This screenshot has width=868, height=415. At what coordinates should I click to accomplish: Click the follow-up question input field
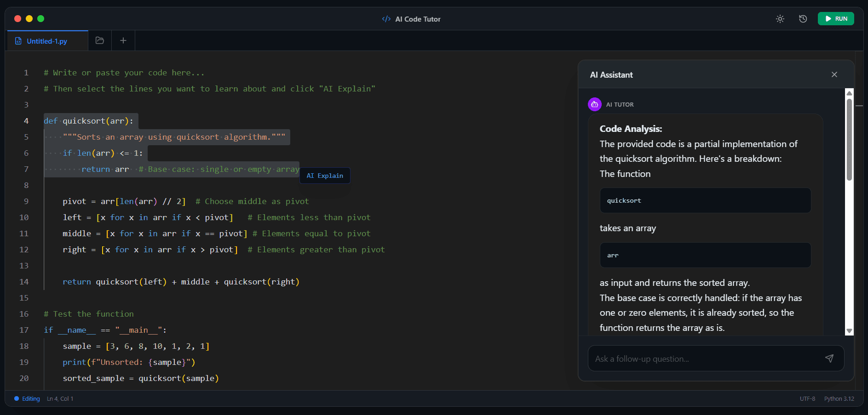click(699, 358)
